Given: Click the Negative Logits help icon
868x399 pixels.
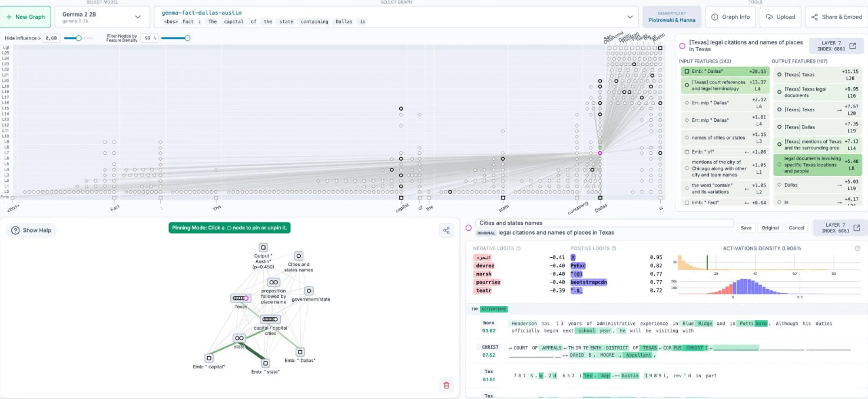Looking at the screenshot, I should (518, 248).
